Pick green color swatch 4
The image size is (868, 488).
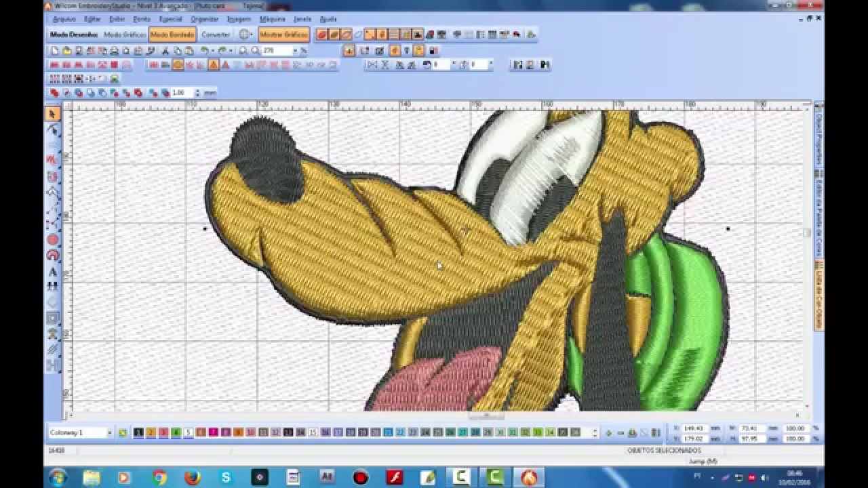176,432
